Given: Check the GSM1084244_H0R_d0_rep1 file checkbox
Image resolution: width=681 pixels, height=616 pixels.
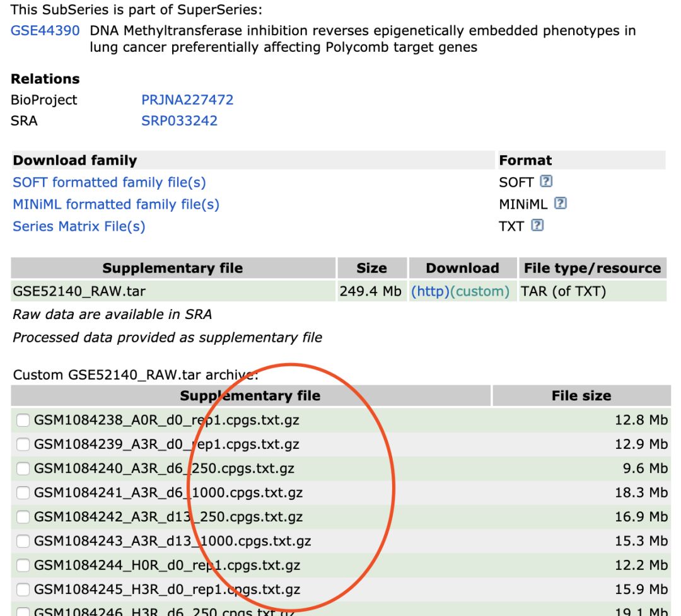Looking at the screenshot, I should tap(23, 565).
